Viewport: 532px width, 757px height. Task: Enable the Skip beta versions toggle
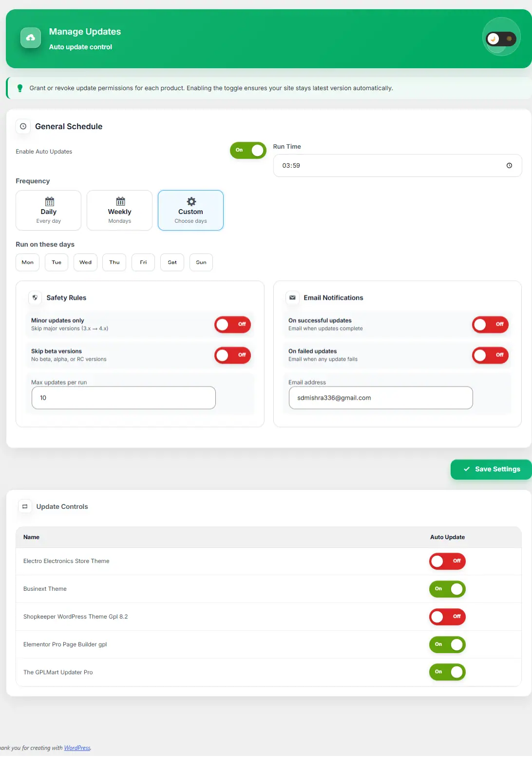tap(233, 355)
